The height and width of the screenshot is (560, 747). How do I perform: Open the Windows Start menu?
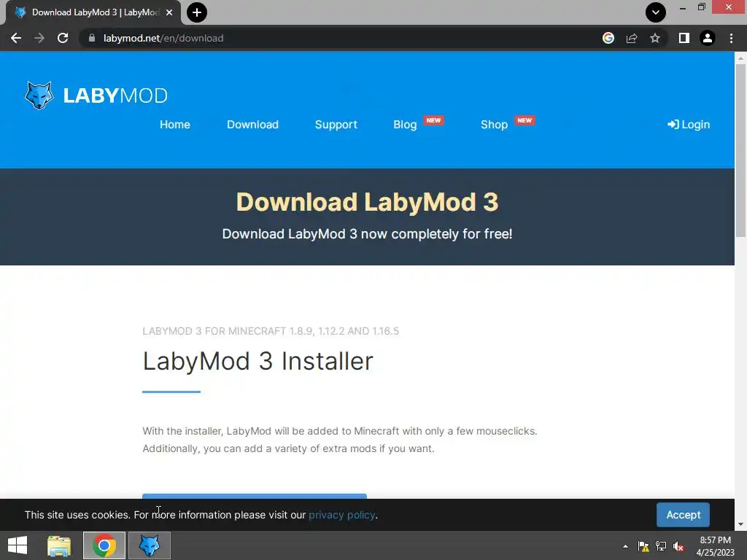(18, 545)
